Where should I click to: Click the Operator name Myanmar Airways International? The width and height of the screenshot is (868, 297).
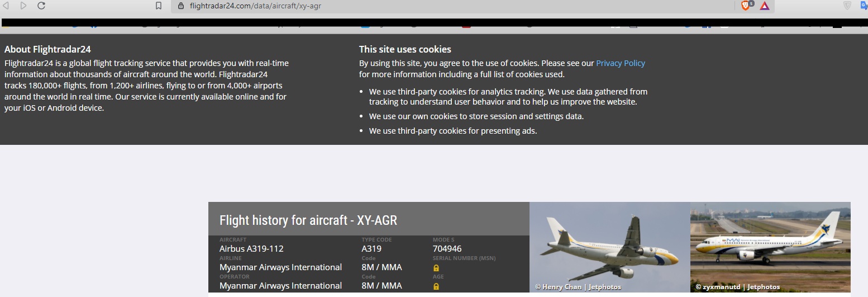[280, 286]
